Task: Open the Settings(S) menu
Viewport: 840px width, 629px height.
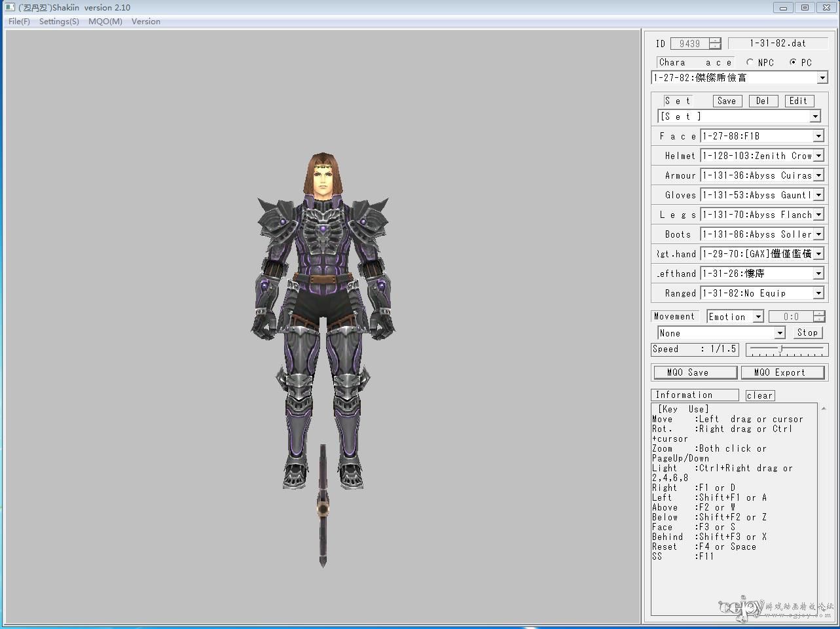Action: [59, 22]
